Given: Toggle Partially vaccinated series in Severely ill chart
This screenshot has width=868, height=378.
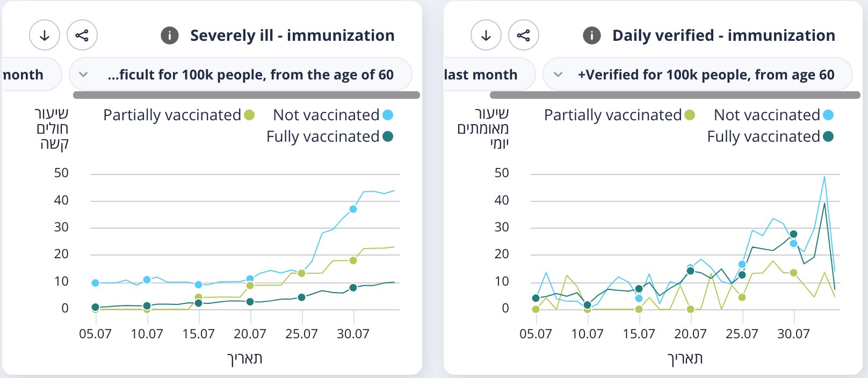Looking at the screenshot, I should tap(178, 115).
